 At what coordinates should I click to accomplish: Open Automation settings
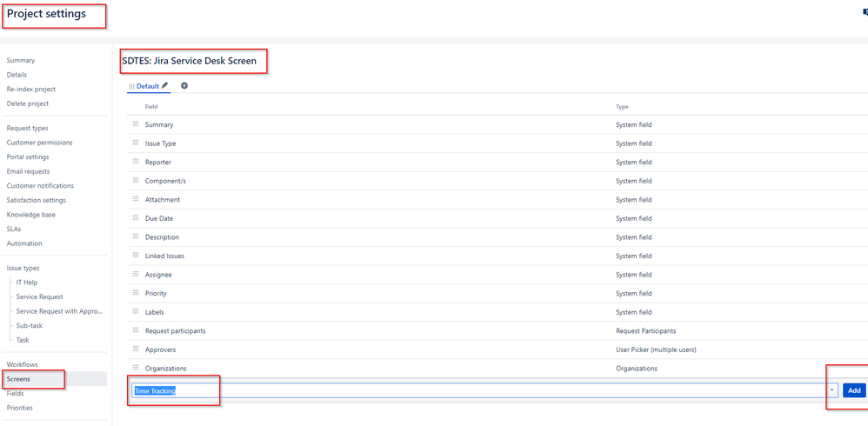pyautogui.click(x=24, y=243)
